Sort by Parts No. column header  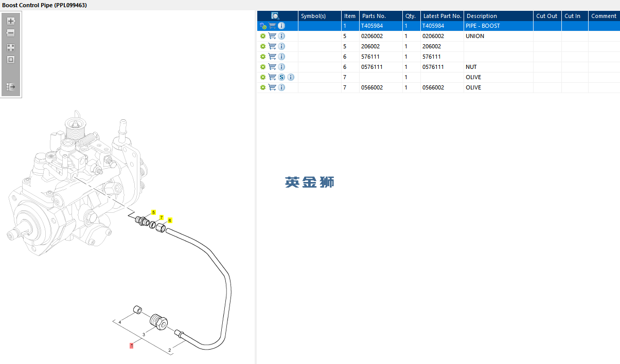[x=381, y=16]
